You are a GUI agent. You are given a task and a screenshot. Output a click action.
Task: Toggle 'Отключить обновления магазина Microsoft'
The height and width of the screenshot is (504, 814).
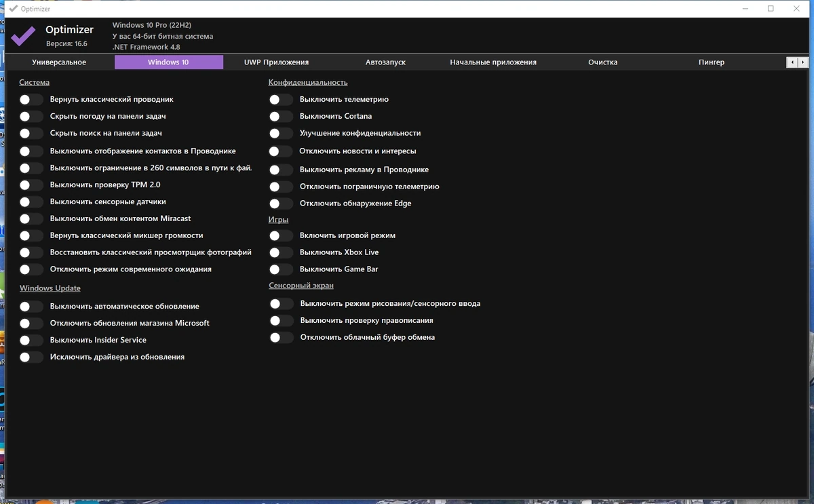[x=31, y=324]
